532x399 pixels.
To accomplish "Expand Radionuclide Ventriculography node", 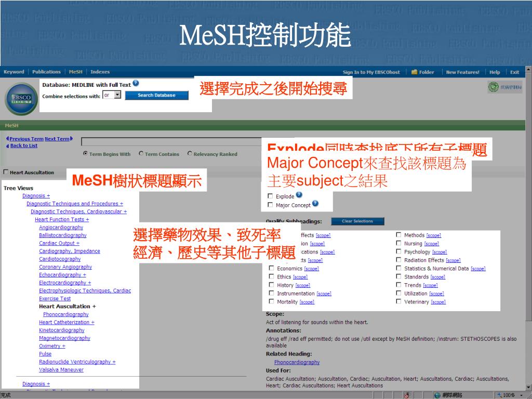I will [77, 362].
